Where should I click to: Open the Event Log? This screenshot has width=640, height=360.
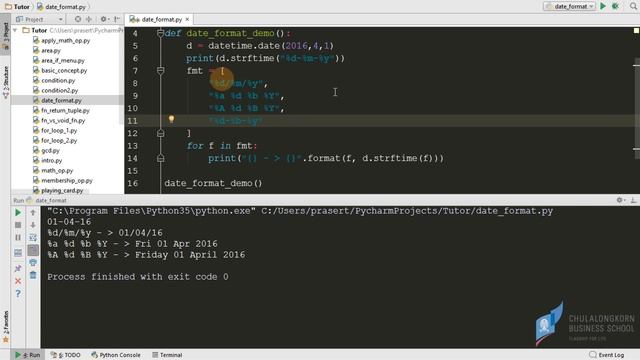[607, 355]
